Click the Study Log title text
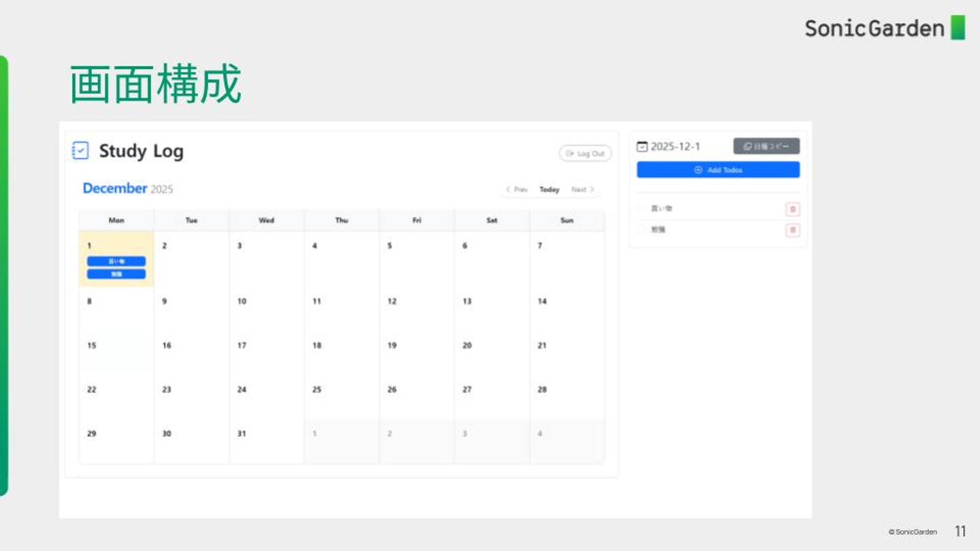This screenshot has height=551, width=980. point(142,151)
